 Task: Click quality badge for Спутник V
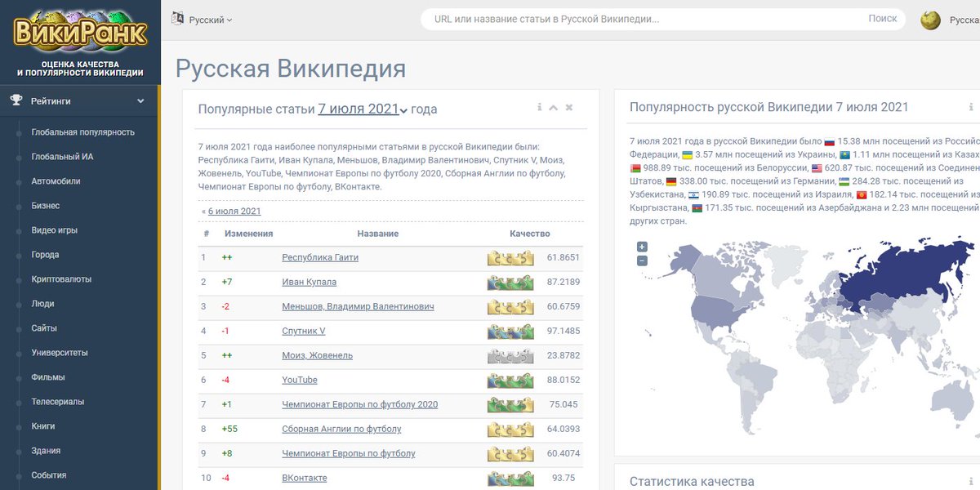pos(510,332)
